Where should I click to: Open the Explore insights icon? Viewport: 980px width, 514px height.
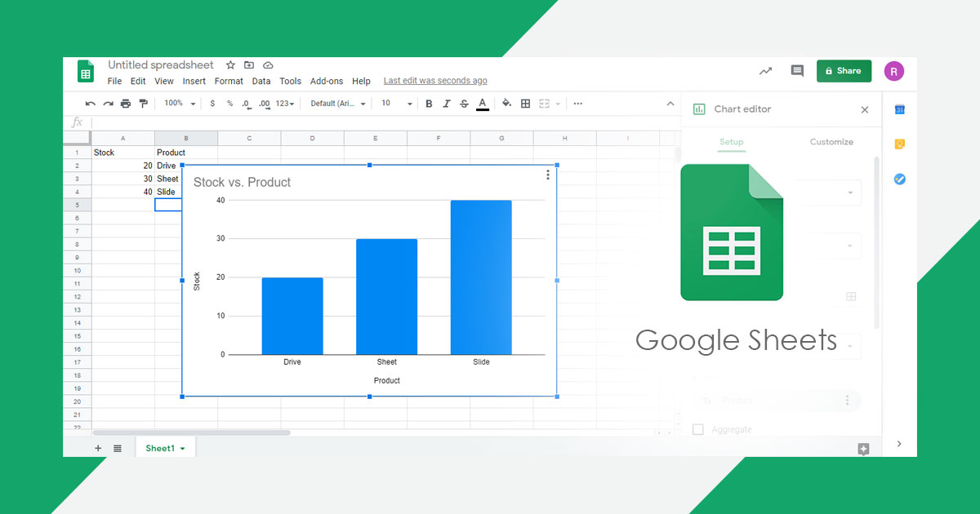click(x=765, y=71)
